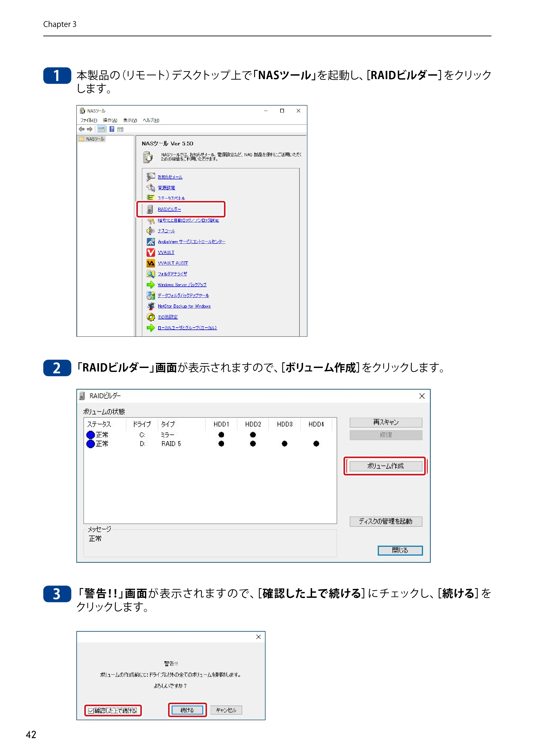Click the HDD3 column header
535x756 pixels.
[x=285, y=424]
